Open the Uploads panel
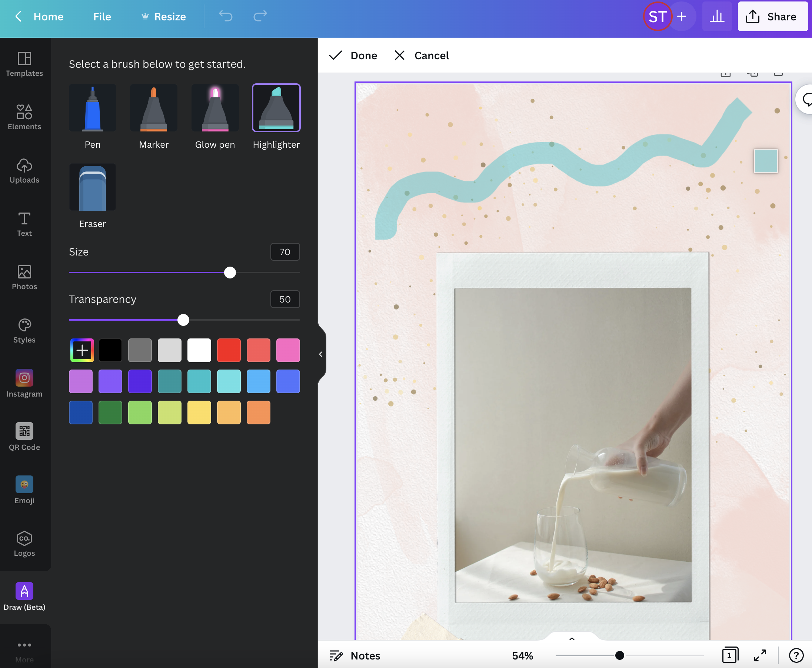The image size is (812, 668). pyautogui.click(x=24, y=171)
